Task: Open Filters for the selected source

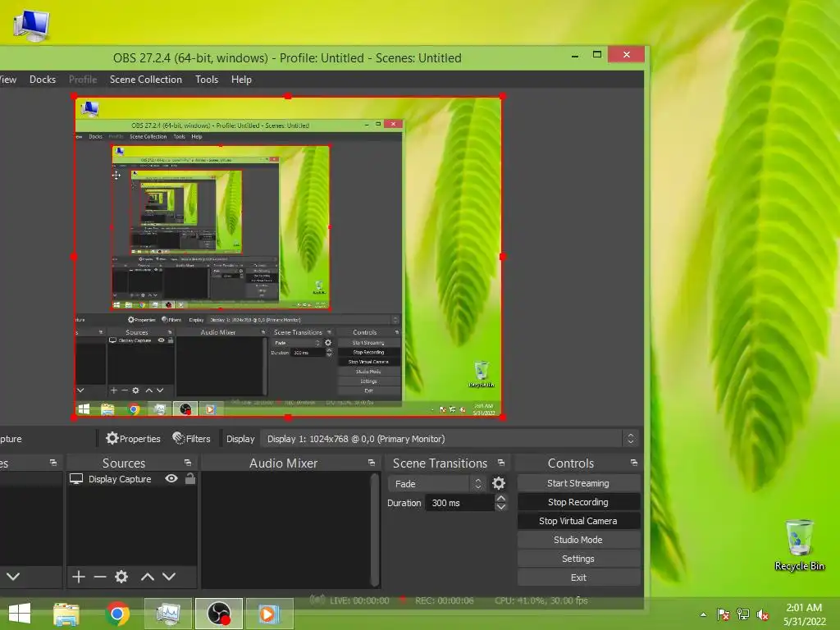Action: pos(191,439)
